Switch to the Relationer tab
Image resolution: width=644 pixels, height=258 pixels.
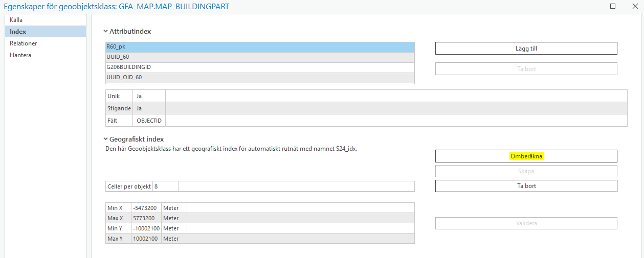click(24, 43)
